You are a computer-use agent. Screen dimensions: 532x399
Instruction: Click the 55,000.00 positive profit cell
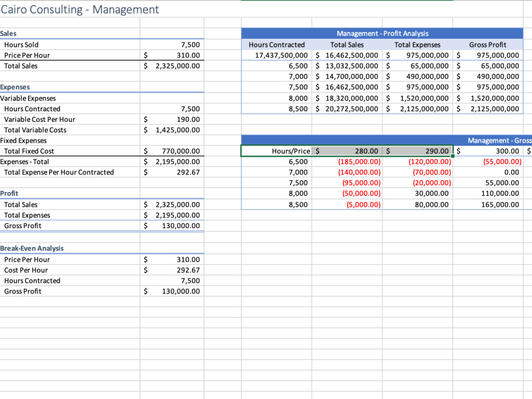pyautogui.click(x=488, y=183)
